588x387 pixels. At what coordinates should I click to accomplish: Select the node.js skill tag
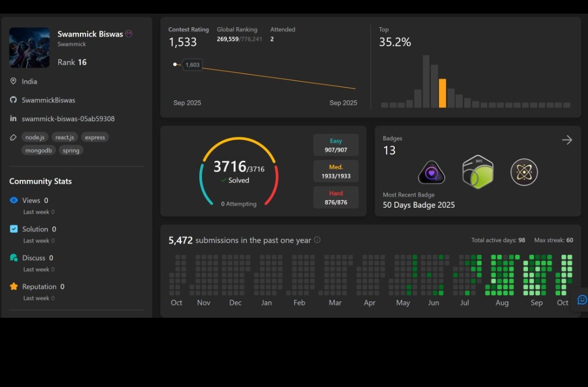tap(35, 137)
